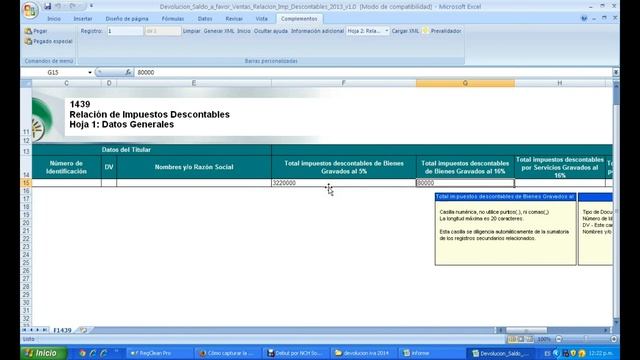Click the Name Box showing G15
The image size is (640, 360).
pos(54,73)
